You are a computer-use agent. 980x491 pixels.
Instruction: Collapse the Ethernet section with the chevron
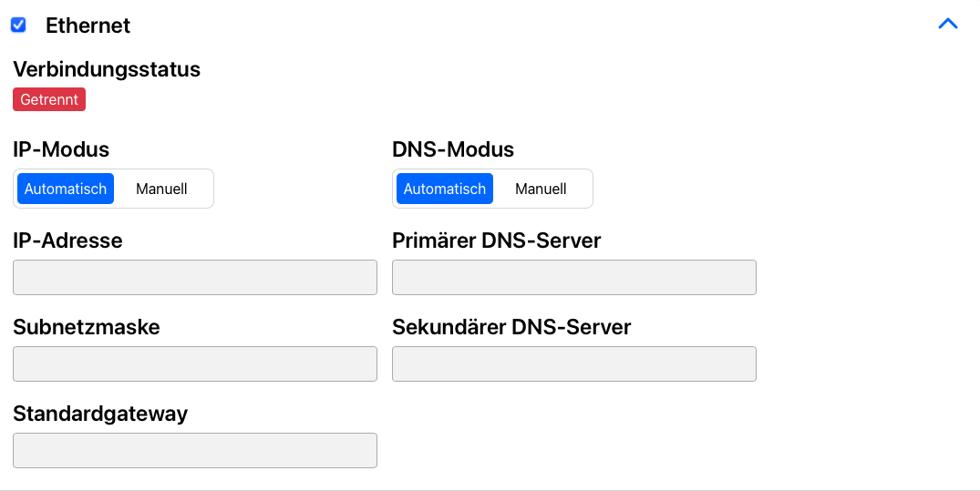point(947,25)
